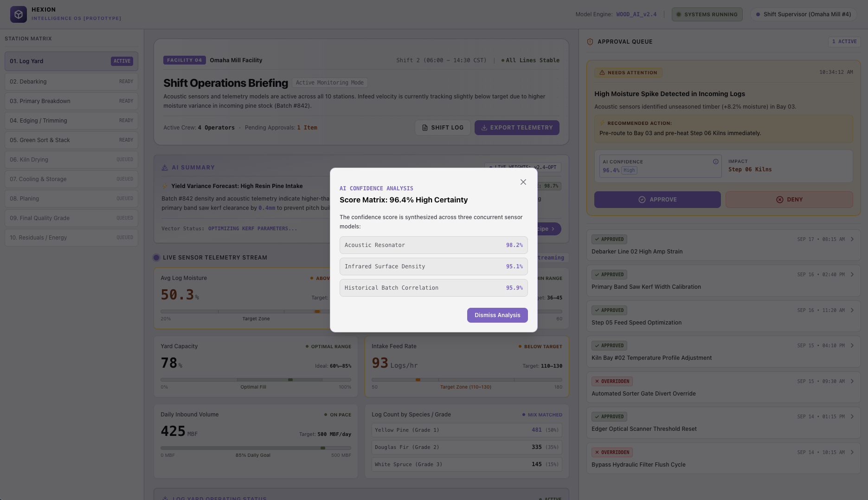The height and width of the screenshot is (500, 868).
Task: Select Historical Batch Correlation row
Action: 433,288
